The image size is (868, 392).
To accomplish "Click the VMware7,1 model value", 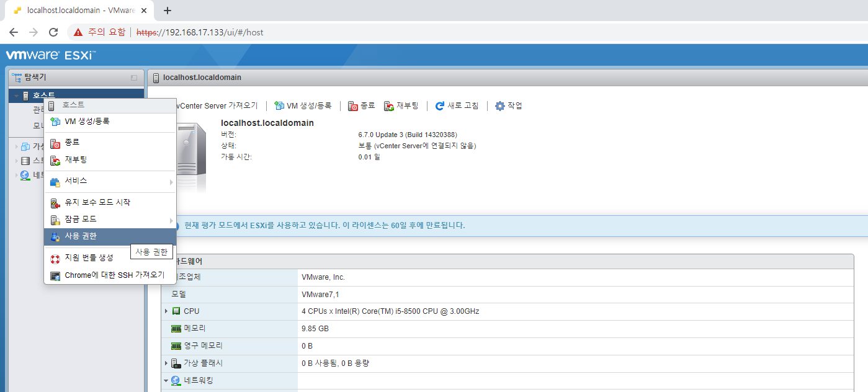I will [x=320, y=294].
